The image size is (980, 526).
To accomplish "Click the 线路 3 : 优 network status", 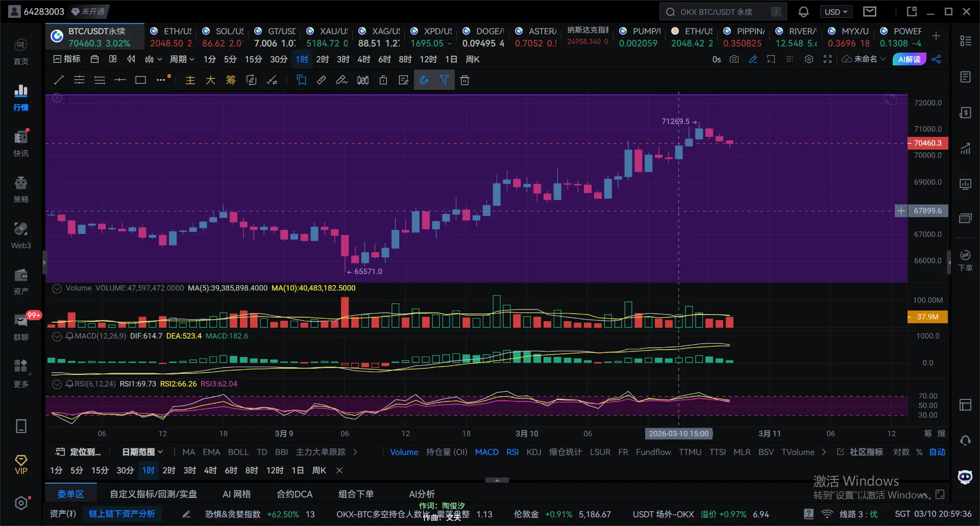I will (859, 514).
